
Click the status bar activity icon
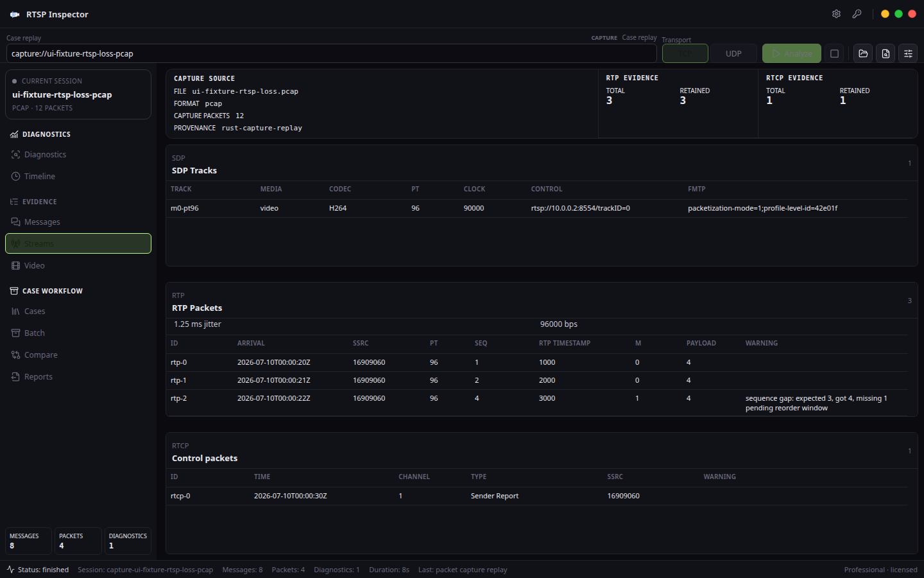pos(10,570)
